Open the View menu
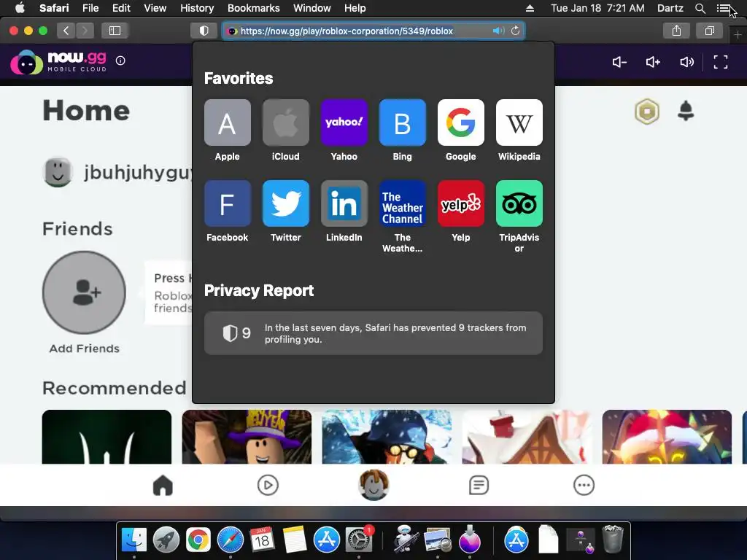Screen dimensions: 747x560 (x=155, y=8)
